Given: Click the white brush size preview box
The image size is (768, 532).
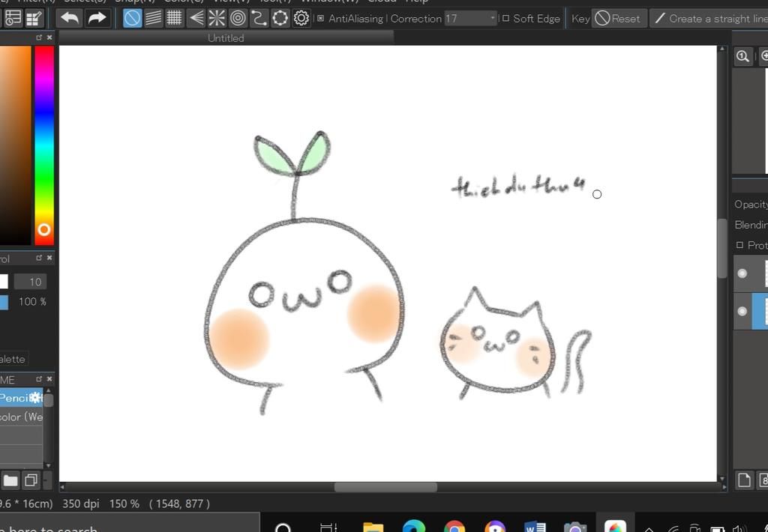Looking at the screenshot, I should [x=4, y=282].
